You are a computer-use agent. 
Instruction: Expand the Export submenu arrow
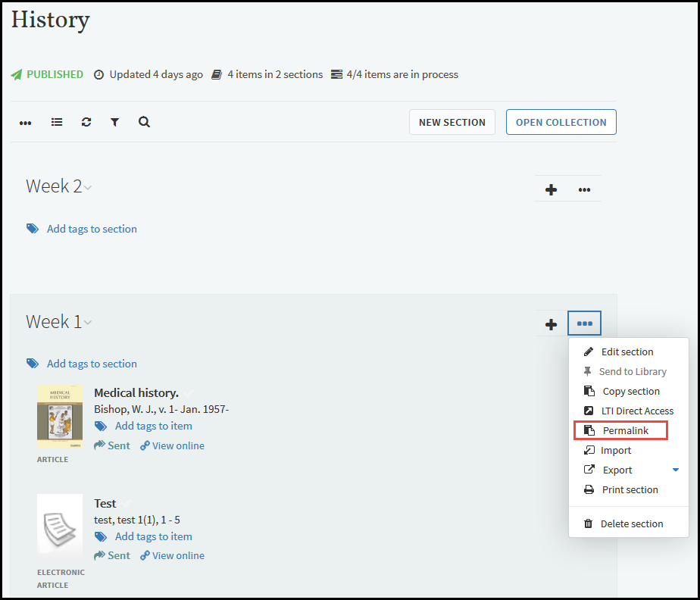click(x=676, y=470)
